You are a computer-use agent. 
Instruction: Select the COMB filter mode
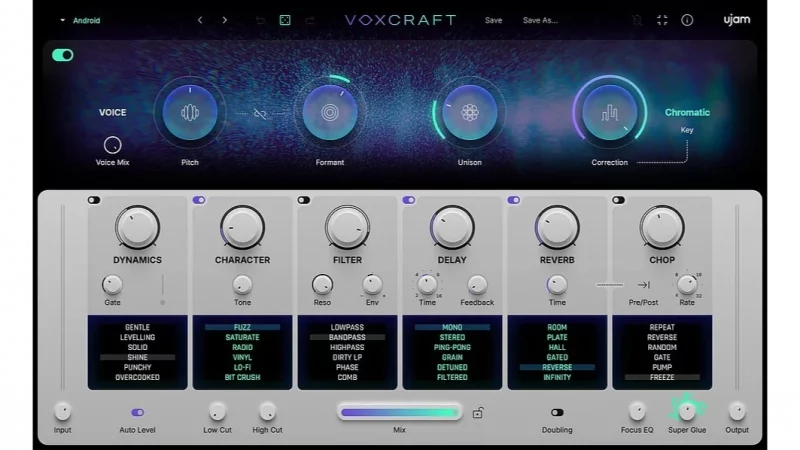click(347, 378)
